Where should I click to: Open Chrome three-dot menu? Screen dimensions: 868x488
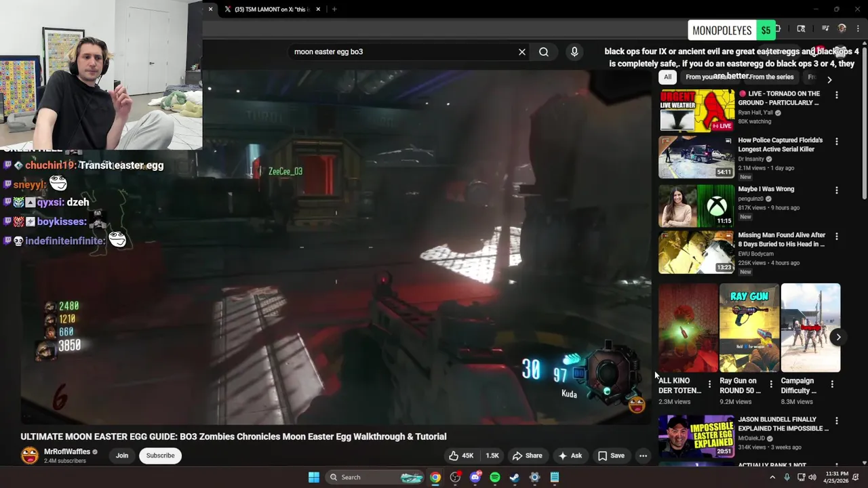[859, 28]
